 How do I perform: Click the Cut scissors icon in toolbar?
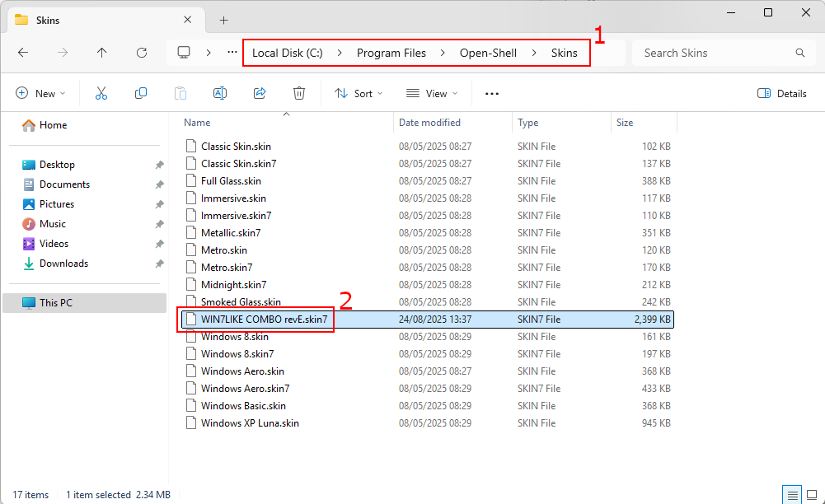click(x=101, y=94)
